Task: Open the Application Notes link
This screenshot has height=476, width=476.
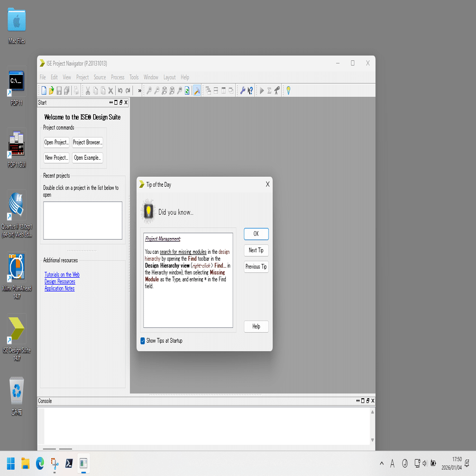Action: pos(59,288)
